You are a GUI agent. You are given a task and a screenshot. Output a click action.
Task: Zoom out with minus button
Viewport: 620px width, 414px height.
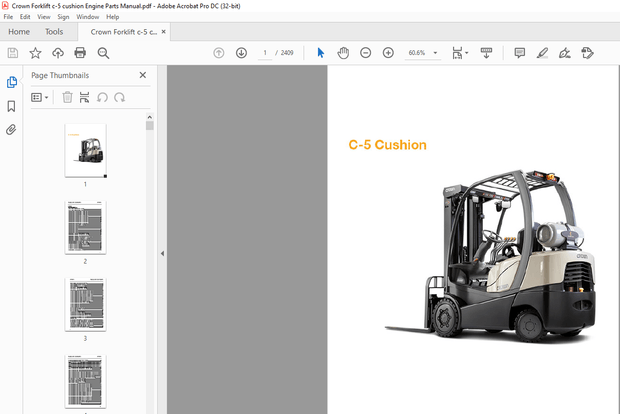[x=366, y=53]
